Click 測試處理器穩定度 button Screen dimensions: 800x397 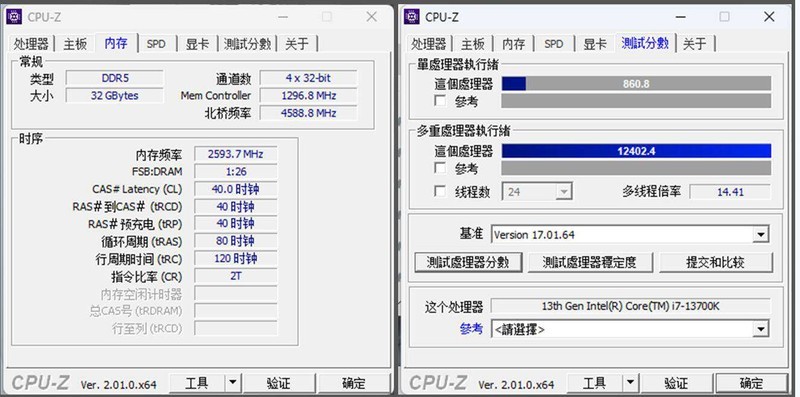tap(589, 262)
